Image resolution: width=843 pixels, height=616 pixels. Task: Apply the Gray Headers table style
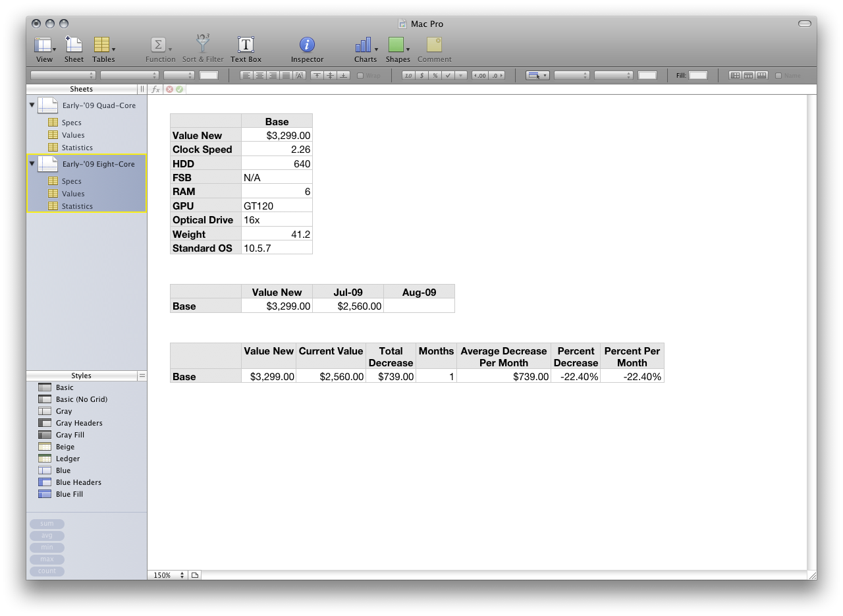click(79, 423)
